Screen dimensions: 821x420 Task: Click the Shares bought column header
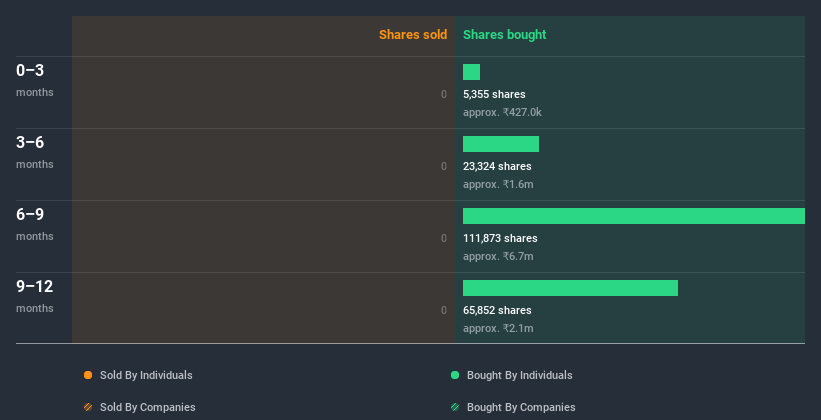504,35
